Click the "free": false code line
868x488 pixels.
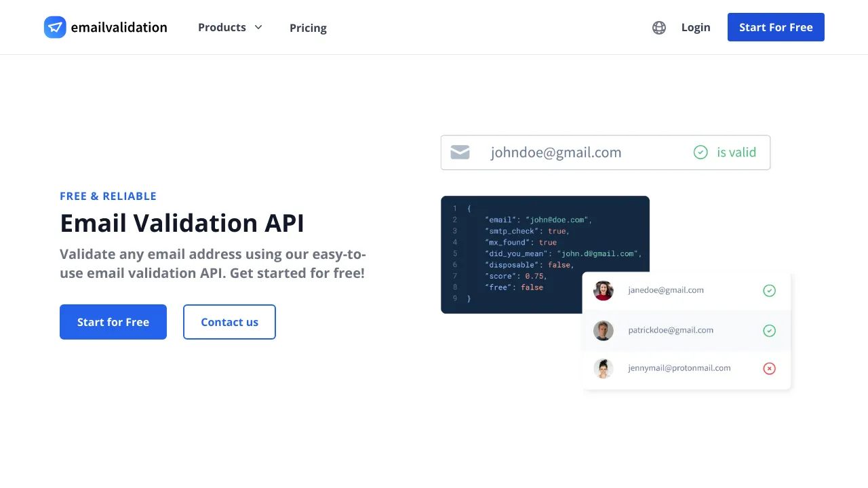tap(514, 287)
